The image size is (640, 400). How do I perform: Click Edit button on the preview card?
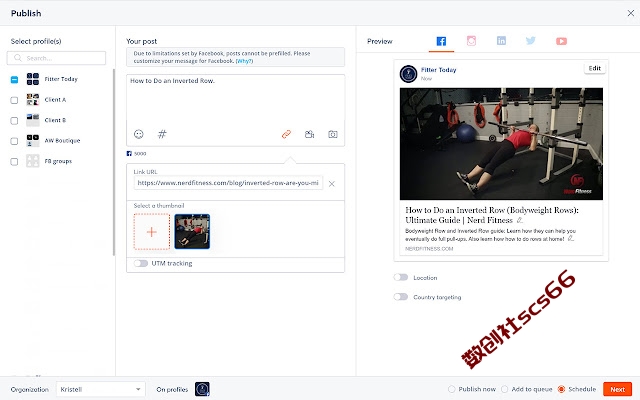[595, 68]
